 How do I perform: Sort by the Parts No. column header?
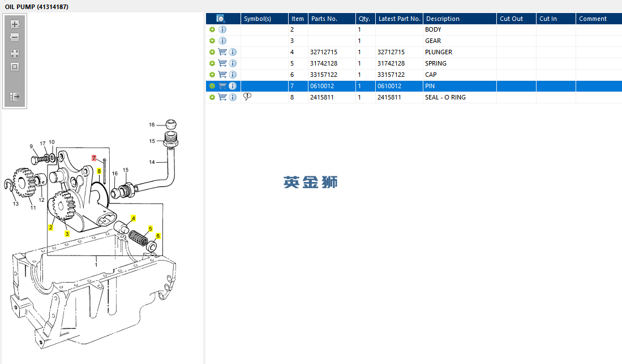point(332,19)
